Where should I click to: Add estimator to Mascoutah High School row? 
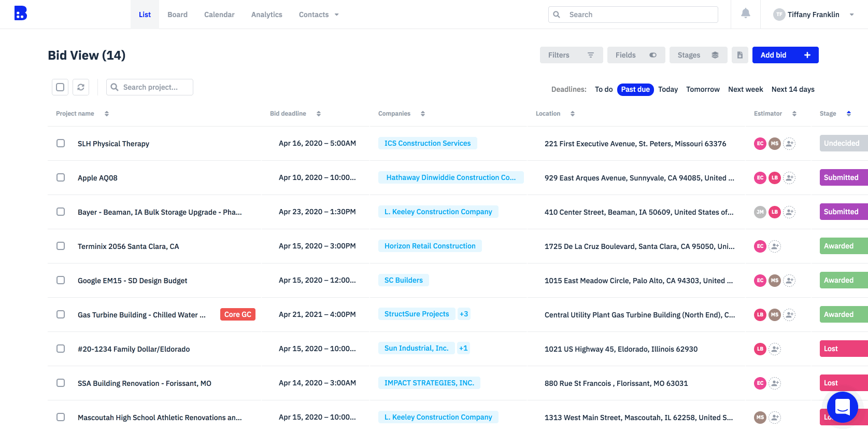(x=775, y=418)
